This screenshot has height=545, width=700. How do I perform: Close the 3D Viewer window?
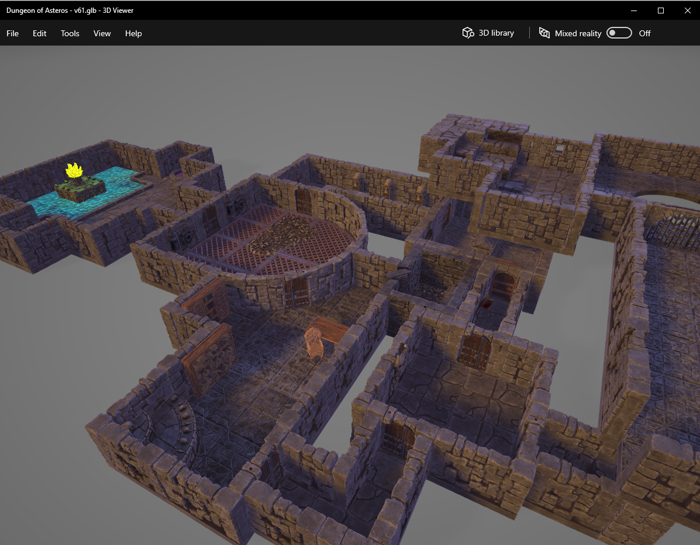click(x=688, y=10)
